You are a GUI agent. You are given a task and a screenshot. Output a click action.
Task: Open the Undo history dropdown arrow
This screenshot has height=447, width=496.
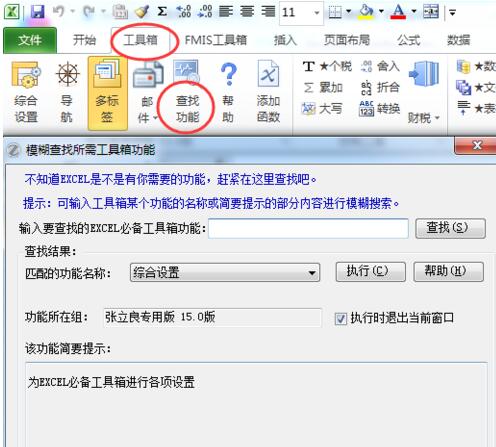pyautogui.click(x=72, y=12)
